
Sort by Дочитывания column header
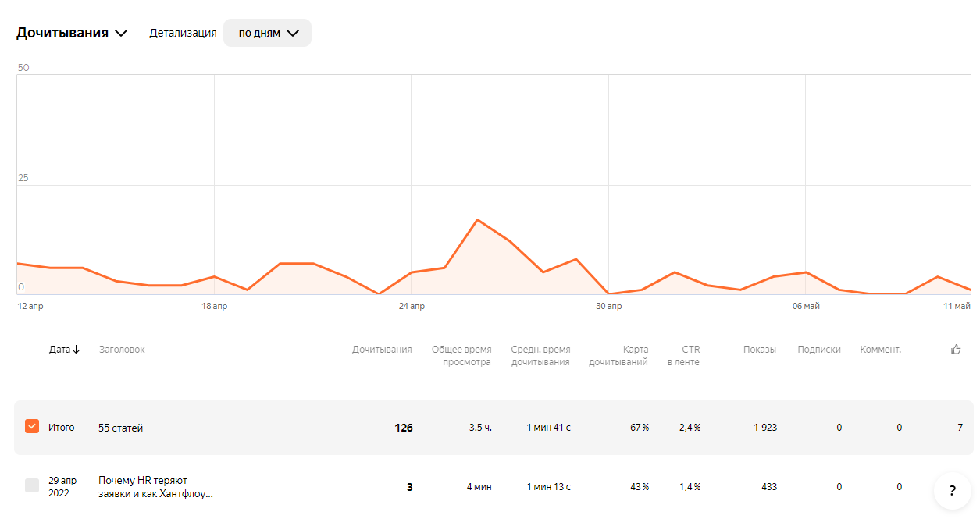click(x=382, y=350)
